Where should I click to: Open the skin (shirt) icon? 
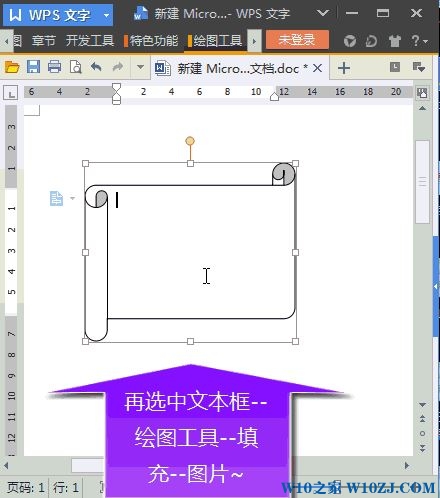coord(394,41)
